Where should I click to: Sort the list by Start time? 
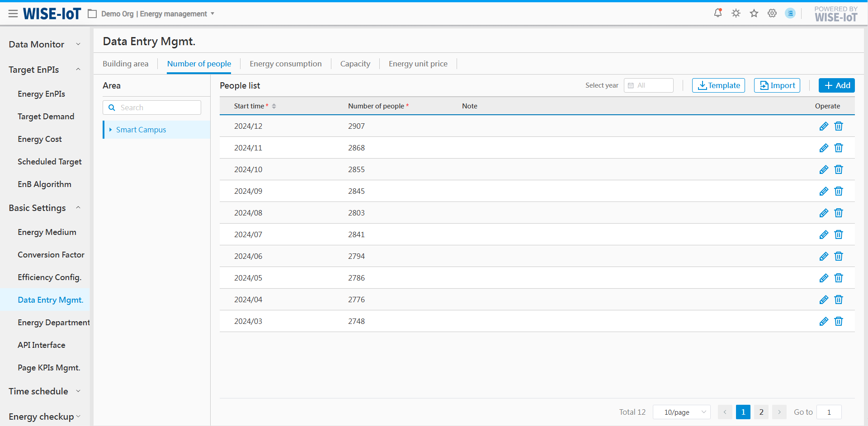pyautogui.click(x=274, y=106)
